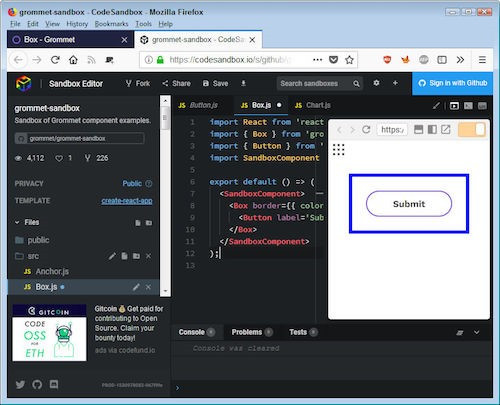The width and height of the screenshot is (500, 405).
Task: Delete Box.js file with X icon
Action: (x=148, y=287)
